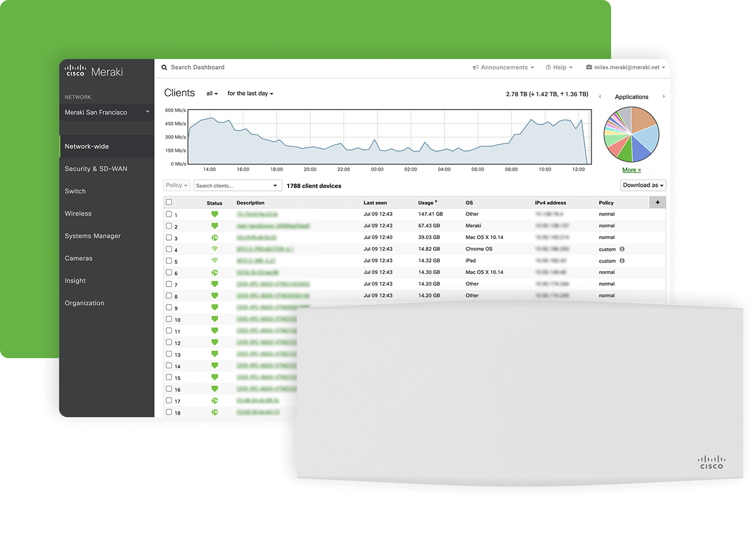Click the Applications pie chart
The height and width of the screenshot is (557, 756).
631,135
